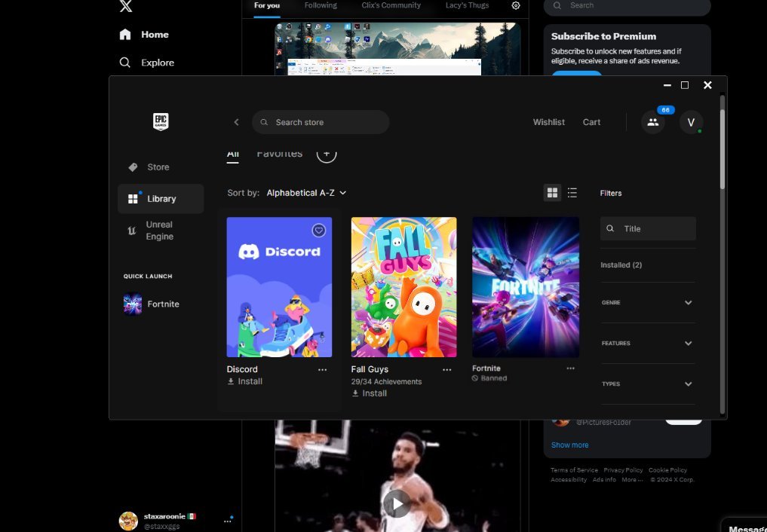Install Discord
The width and height of the screenshot is (767, 532).
tap(244, 381)
